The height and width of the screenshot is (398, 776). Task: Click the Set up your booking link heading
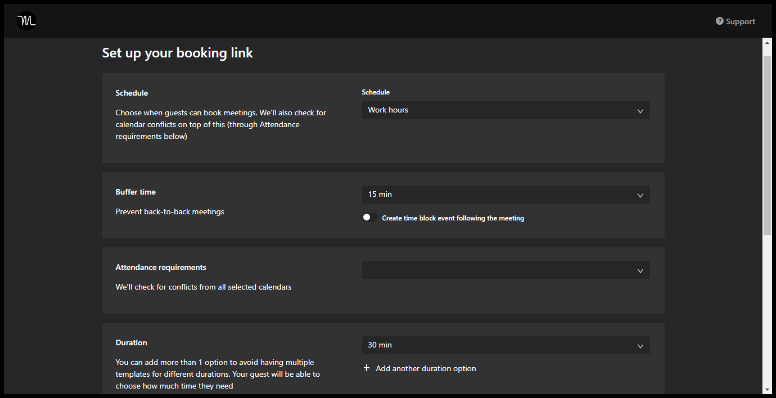click(177, 53)
